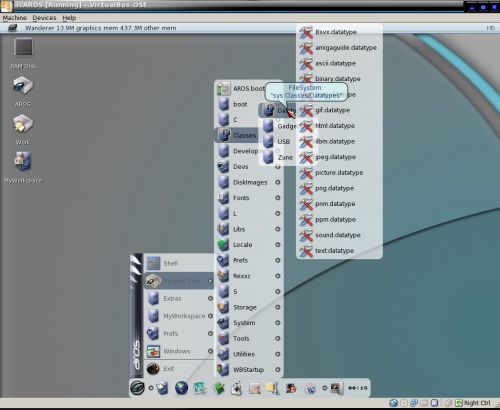500x410 pixels.
Task: Launch the globe web browser in dock
Action: 181,388
